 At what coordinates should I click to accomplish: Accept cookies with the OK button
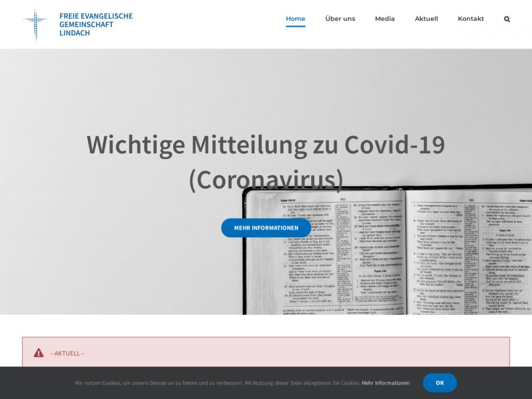(439, 383)
